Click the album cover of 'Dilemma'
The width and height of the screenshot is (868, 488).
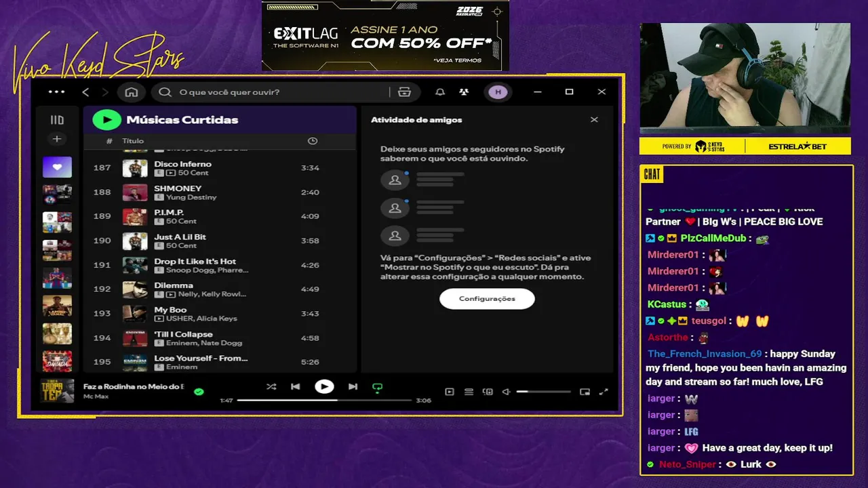(x=135, y=289)
